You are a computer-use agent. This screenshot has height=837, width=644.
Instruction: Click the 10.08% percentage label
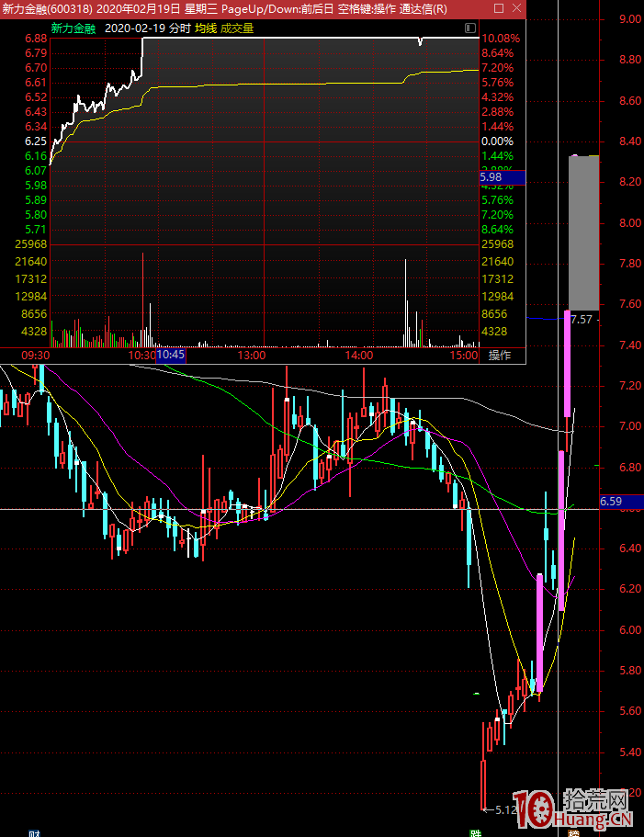pyautogui.click(x=501, y=39)
